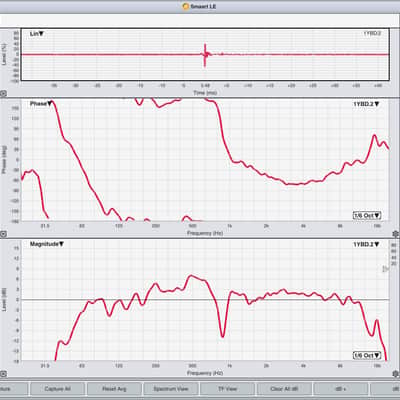This screenshot has height=400, width=400.
Task: Click the coherence threshold arrow marker
Action: pyautogui.click(x=385, y=269)
